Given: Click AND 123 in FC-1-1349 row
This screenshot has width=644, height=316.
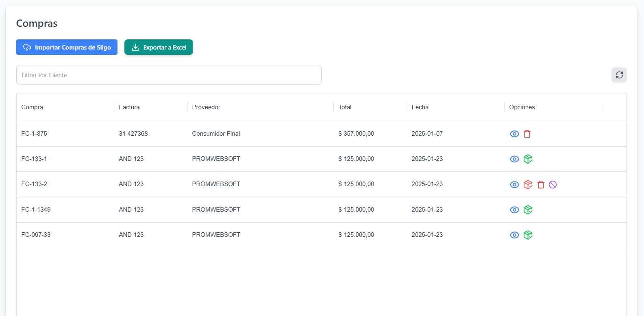Looking at the screenshot, I should (131, 210).
